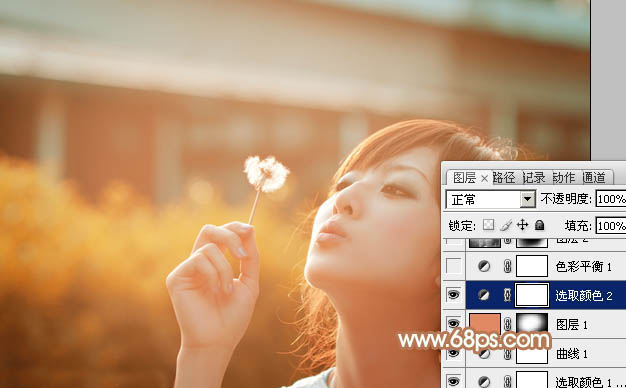Open the 记录 (History) tab
626x388 pixels.
point(534,178)
